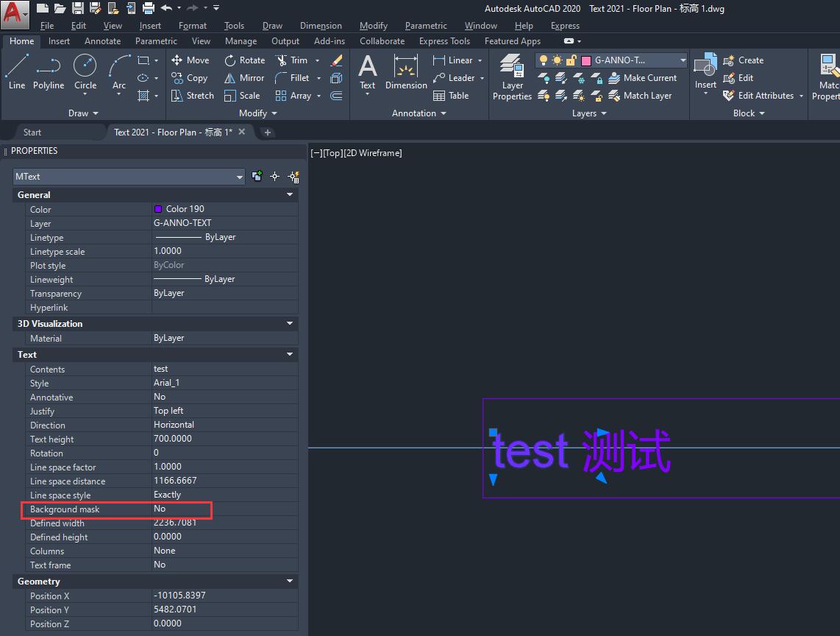The image size is (840, 636).
Task: Select the Mirror modify tool
Action: tap(244, 78)
